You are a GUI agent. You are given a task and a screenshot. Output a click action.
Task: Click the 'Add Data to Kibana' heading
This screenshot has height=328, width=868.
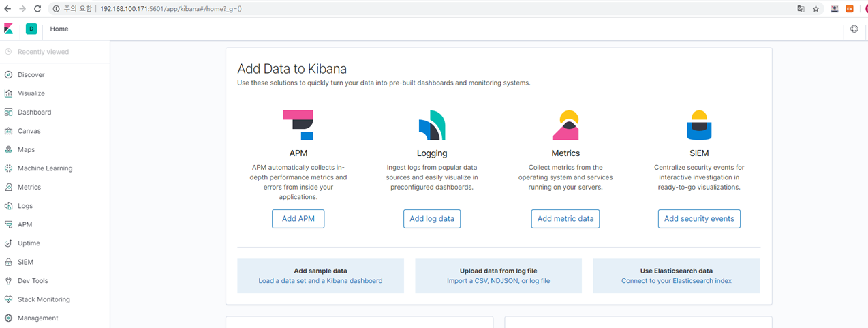(292, 69)
